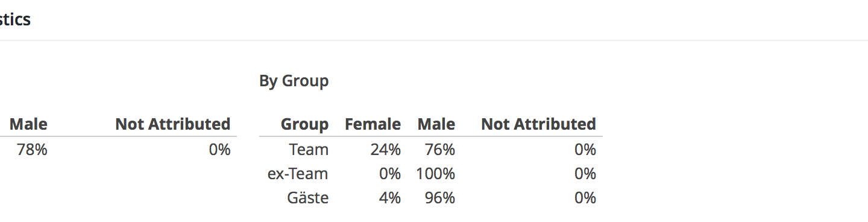Click the 100% Male value for ex-Team
Image resolution: width=868 pixels, height=222 pixels.
(435, 174)
